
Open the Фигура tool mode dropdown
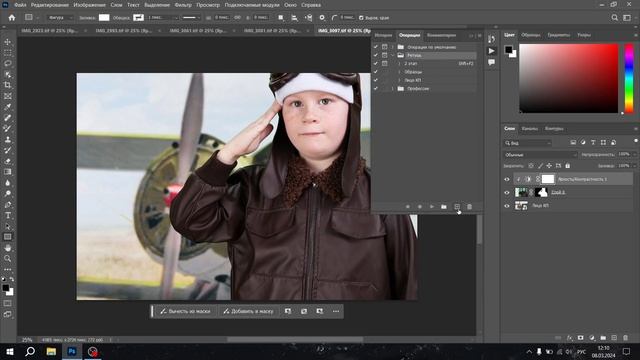[x=60, y=18]
